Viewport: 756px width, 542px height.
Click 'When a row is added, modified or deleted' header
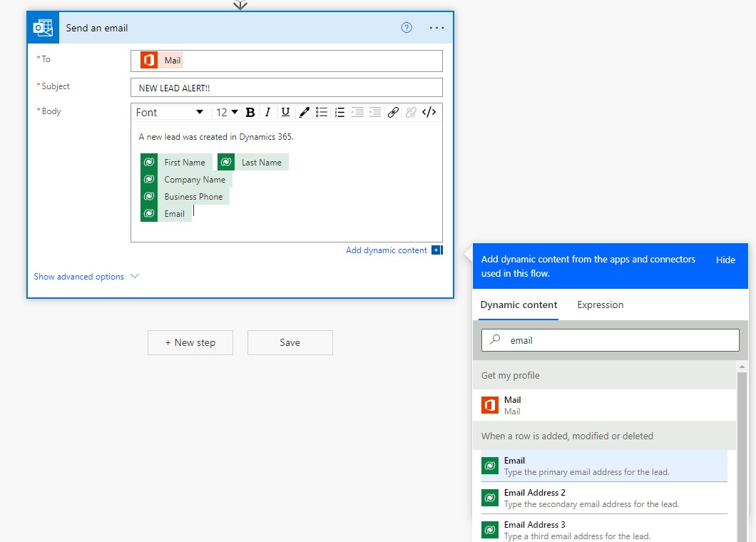click(x=605, y=436)
